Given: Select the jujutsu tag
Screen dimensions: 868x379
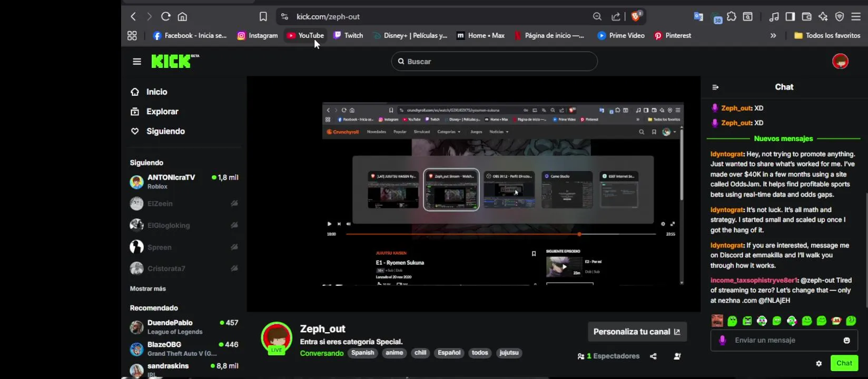Looking at the screenshot, I should coord(509,353).
